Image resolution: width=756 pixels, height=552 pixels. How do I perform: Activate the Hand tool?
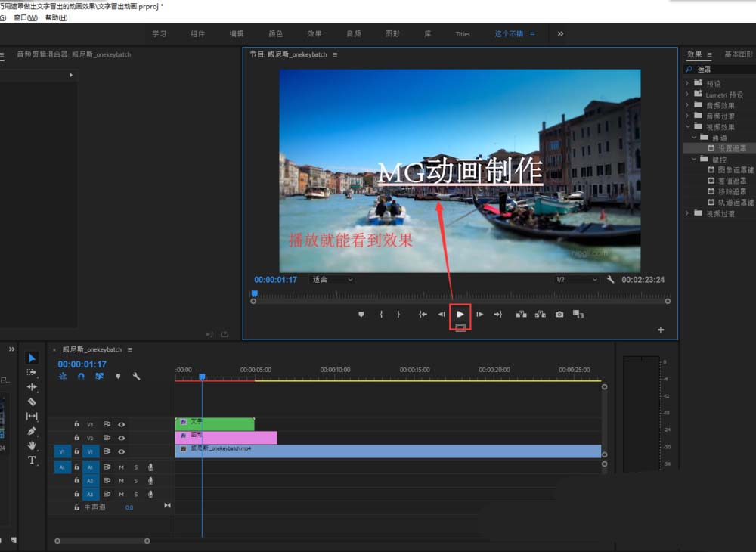tap(32, 445)
